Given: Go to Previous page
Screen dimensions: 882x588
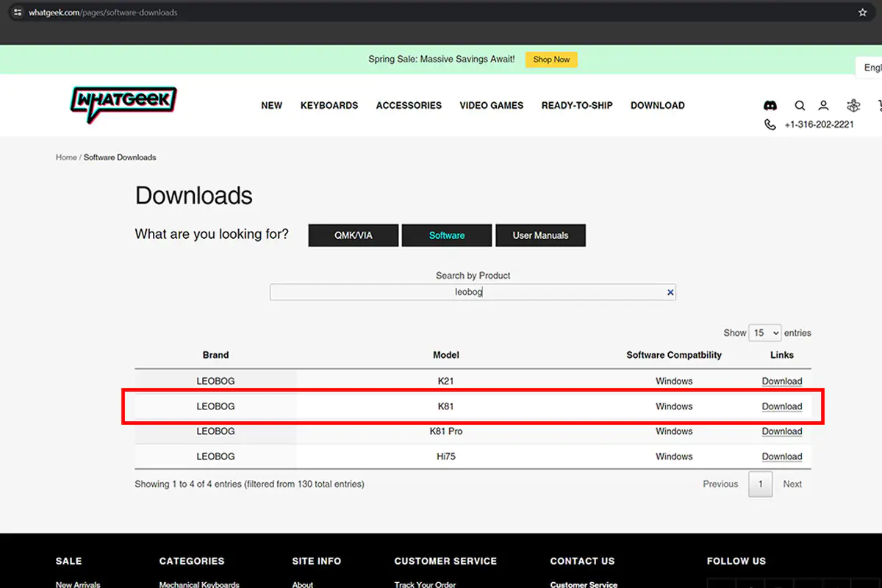Looking at the screenshot, I should (x=720, y=484).
